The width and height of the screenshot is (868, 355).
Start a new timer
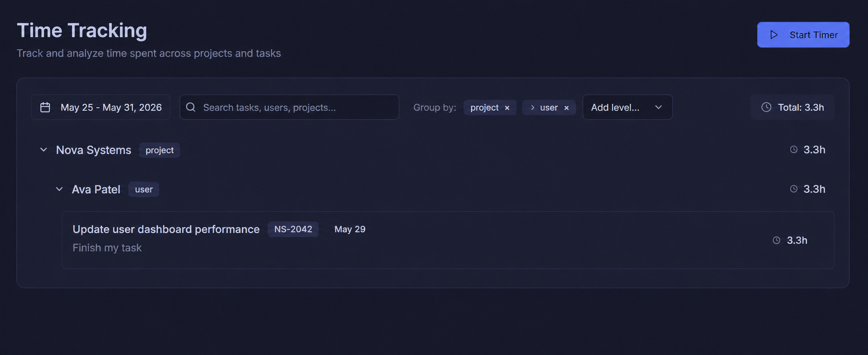pos(803,35)
